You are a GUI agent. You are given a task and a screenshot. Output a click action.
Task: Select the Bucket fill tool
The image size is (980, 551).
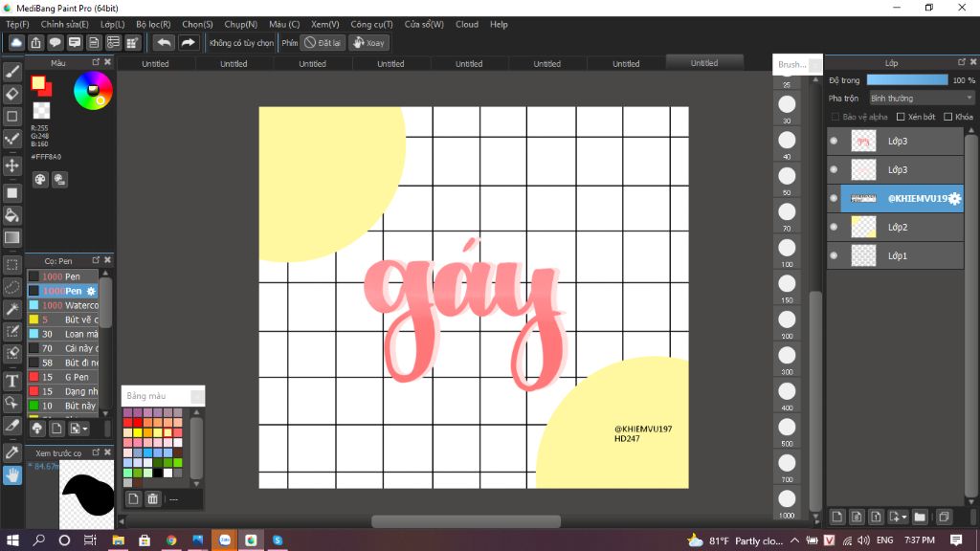pyautogui.click(x=11, y=215)
